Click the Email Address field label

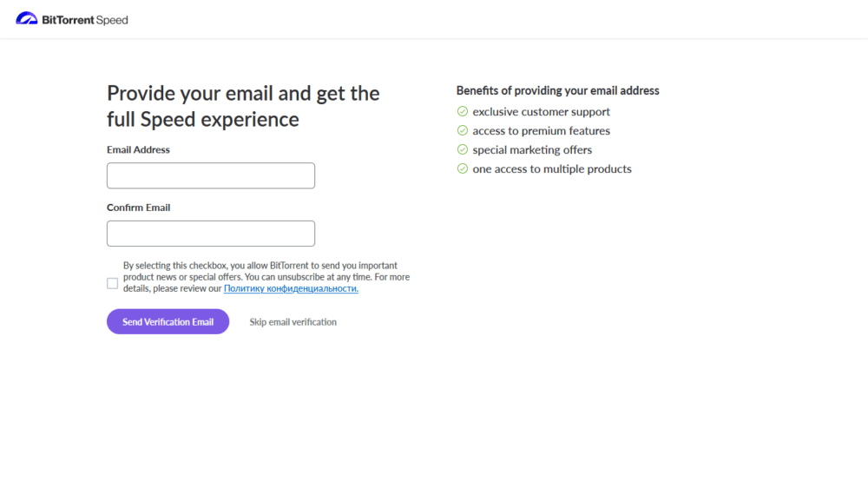click(x=139, y=149)
